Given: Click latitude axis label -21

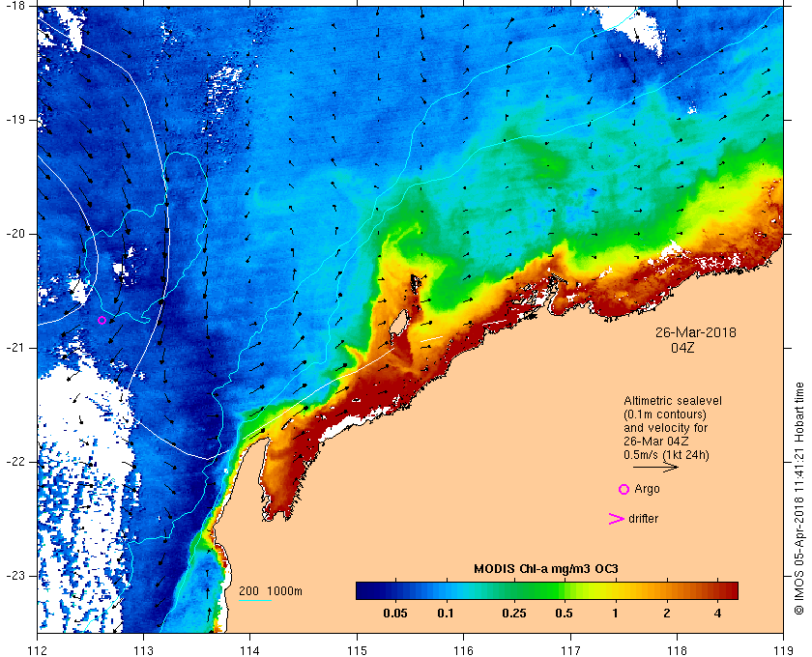Looking at the screenshot, I should pyautogui.click(x=15, y=348).
